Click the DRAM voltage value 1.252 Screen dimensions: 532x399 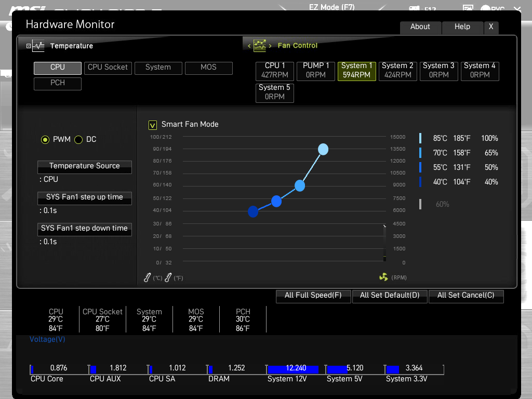(x=236, y=368)
